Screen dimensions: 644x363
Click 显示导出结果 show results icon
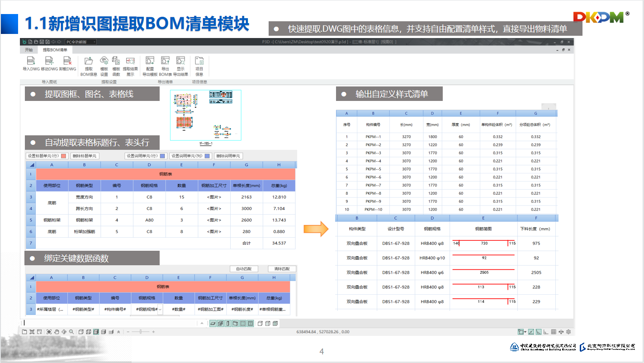180,61
